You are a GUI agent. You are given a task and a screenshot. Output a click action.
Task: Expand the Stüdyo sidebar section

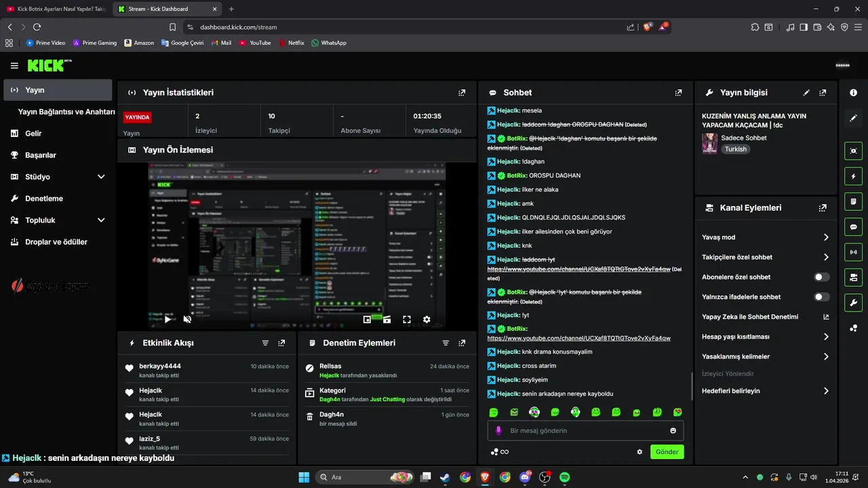point(58,177)
